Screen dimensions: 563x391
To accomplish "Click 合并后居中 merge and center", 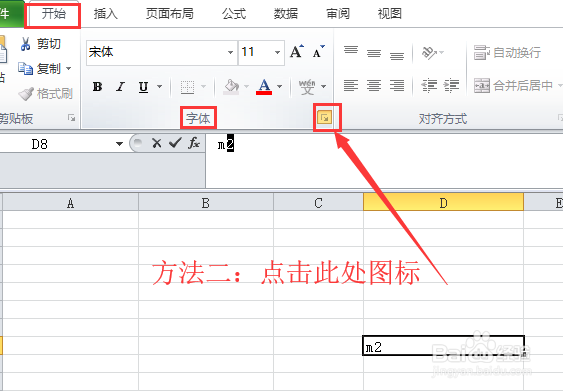I will pyautogui.click(x=513, y=85).
